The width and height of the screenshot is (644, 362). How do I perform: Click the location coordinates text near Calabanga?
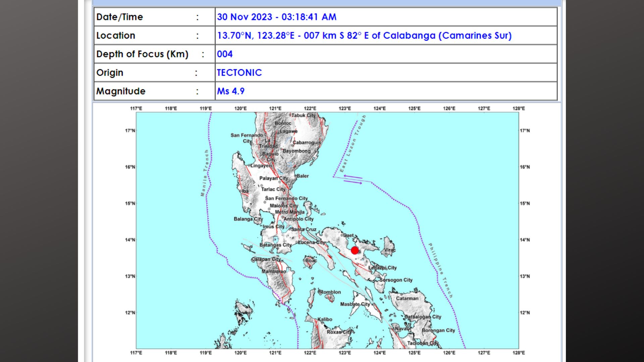[x=364, y=36]
